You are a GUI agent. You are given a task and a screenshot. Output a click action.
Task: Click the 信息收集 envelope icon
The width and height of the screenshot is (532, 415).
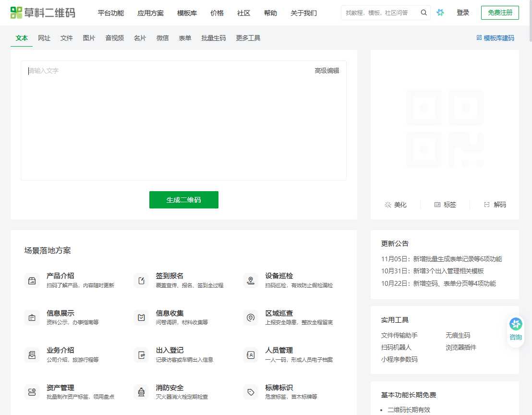[x=141, y=317]
